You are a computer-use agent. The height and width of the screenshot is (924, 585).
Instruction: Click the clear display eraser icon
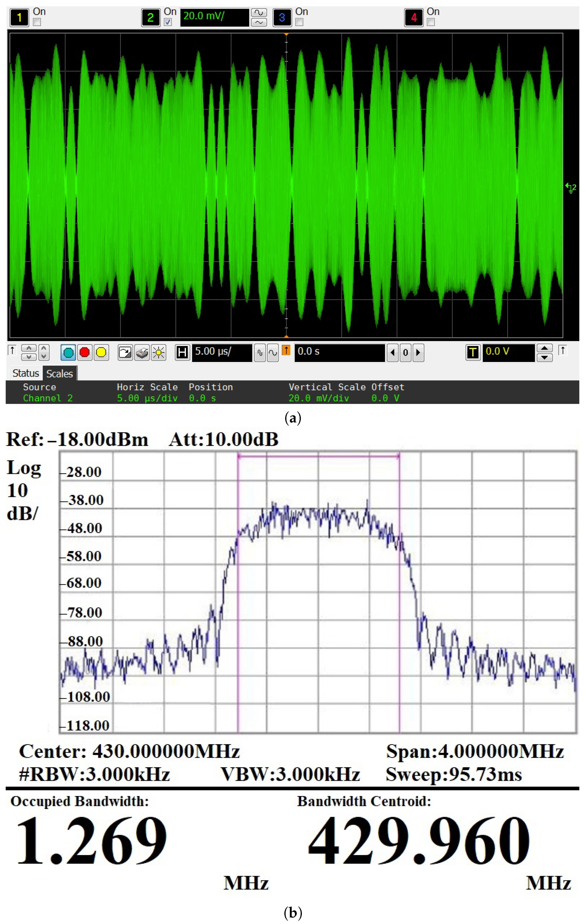pos(142,352)
